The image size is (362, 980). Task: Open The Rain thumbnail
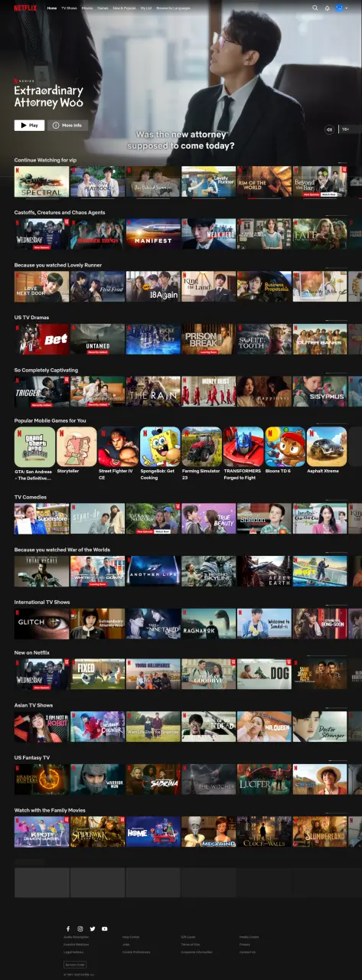coord(153,391)
